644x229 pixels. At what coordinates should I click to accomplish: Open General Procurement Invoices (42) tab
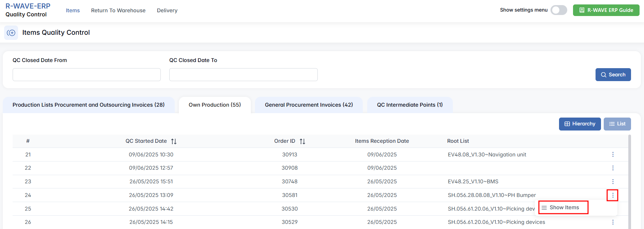click(309, 105)
